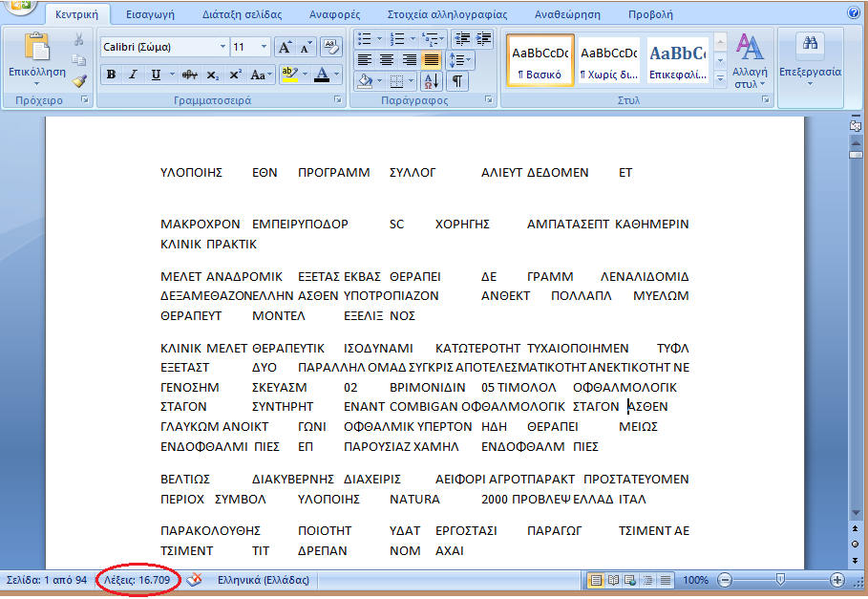Expand styles gallery more arrow
Image resolution: width=868 pixels, height=599 pixels.
720,78
